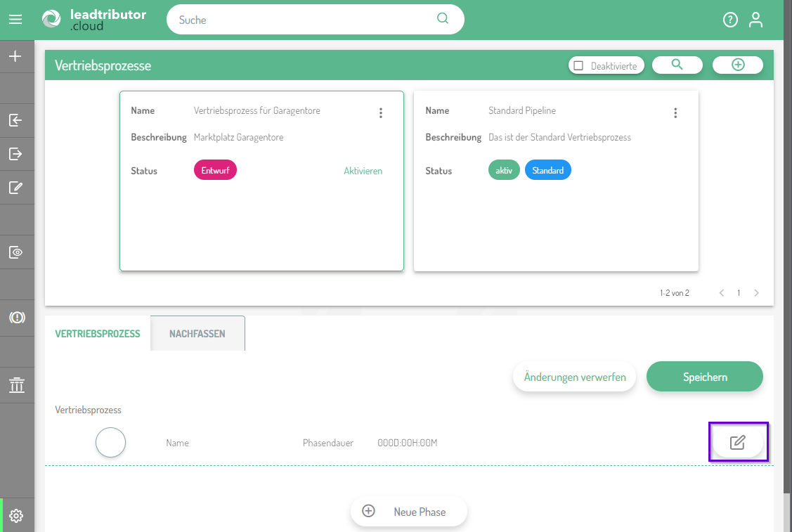This screenshot has width=792, height=532.
Task: Toggle the Deaktivierte checkbox
Action: [x=579, y=65]
